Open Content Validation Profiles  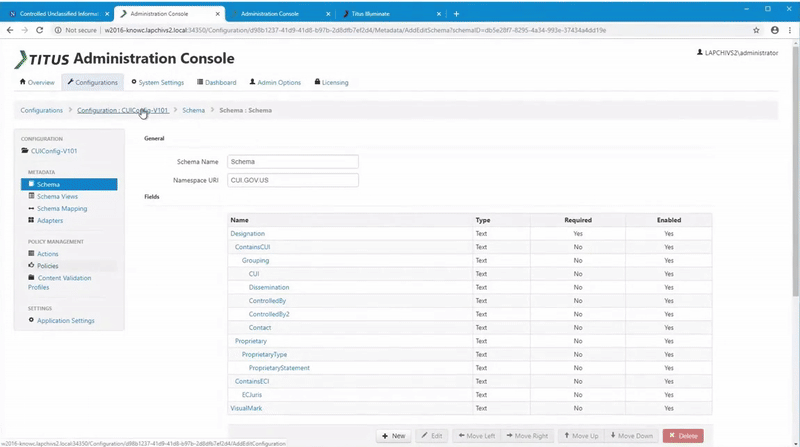60,282
